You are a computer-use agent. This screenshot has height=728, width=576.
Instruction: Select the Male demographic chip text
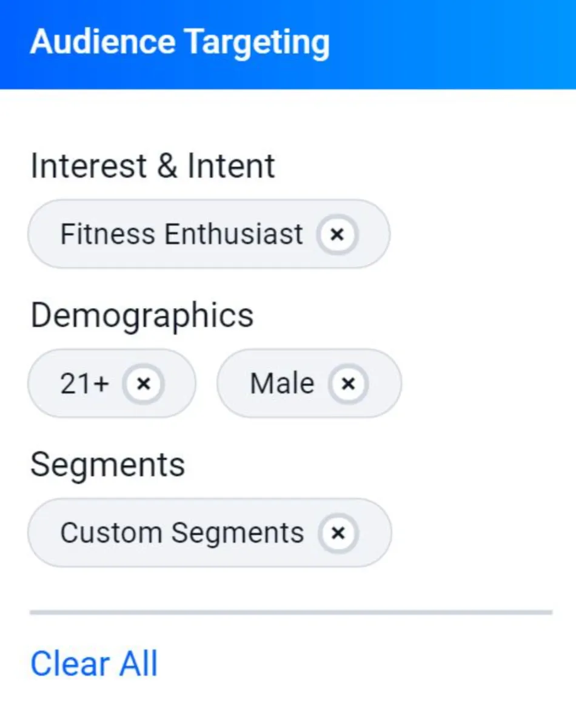coord(282,383)
